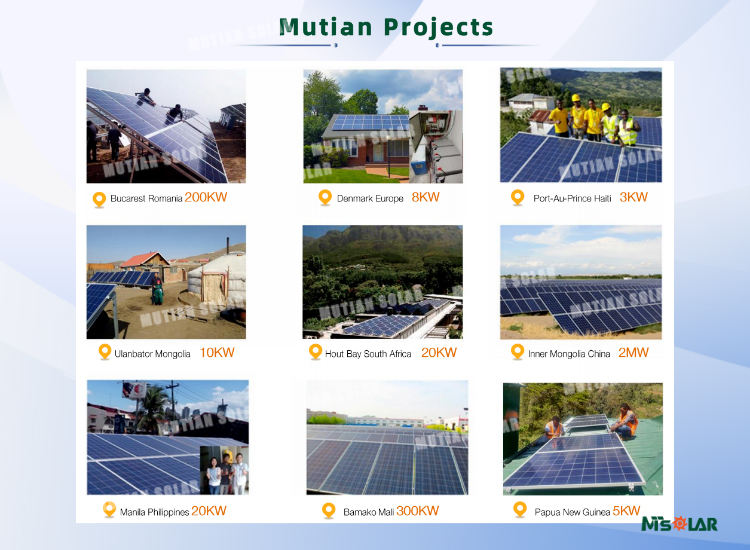Click the location pin beside Ulanbator Mongolia

click(104, 352)
